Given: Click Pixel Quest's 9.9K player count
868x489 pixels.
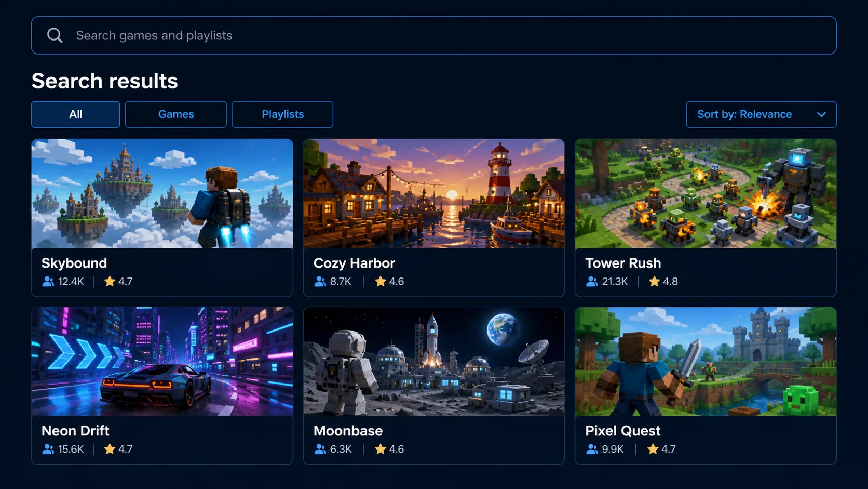Looking at the screenshot, I should (613, 450).
